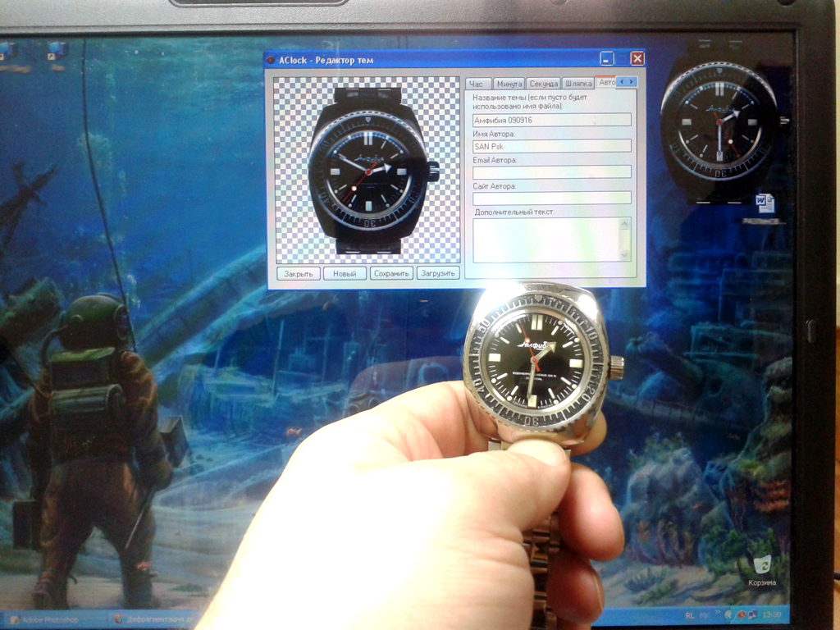Click the text area scrollbar down arrow

624,256
